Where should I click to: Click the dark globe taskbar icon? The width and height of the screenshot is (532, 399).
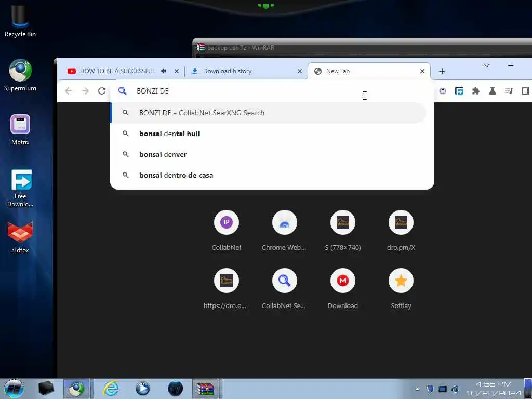[175, 389]
